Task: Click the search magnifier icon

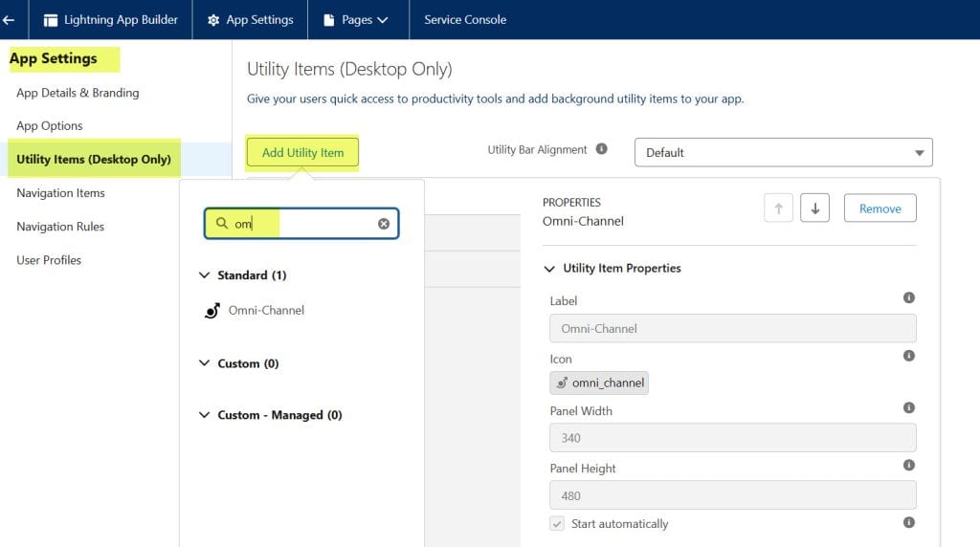Action: click(222, 223)
